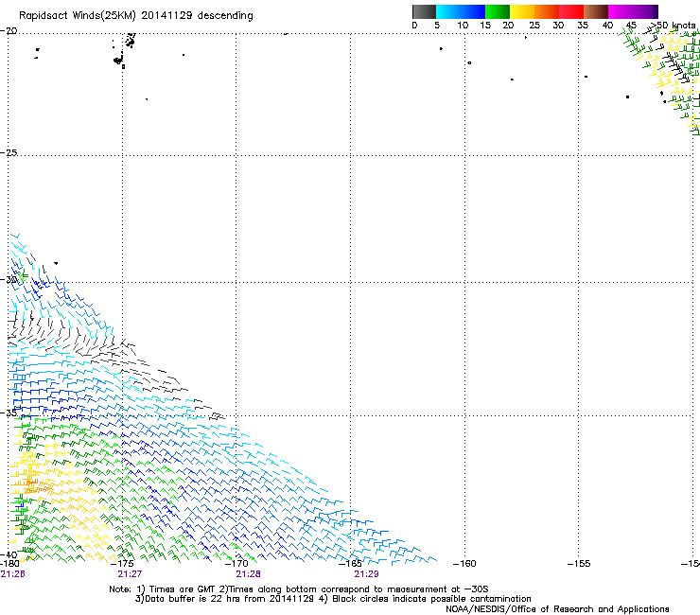Click the latitude label '-35'
The image size is (700, 615).
tap(9, 413)
